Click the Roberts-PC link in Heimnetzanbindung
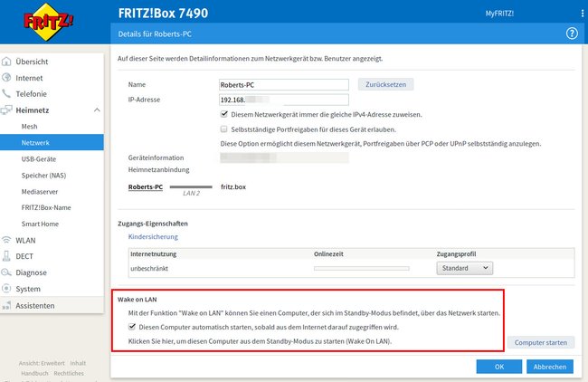 (x=146, y=186)
